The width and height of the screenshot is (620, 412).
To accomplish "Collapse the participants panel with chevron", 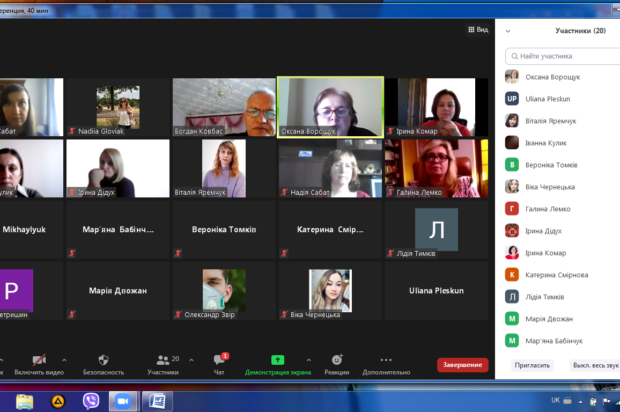I will click(x=508, y=31).
